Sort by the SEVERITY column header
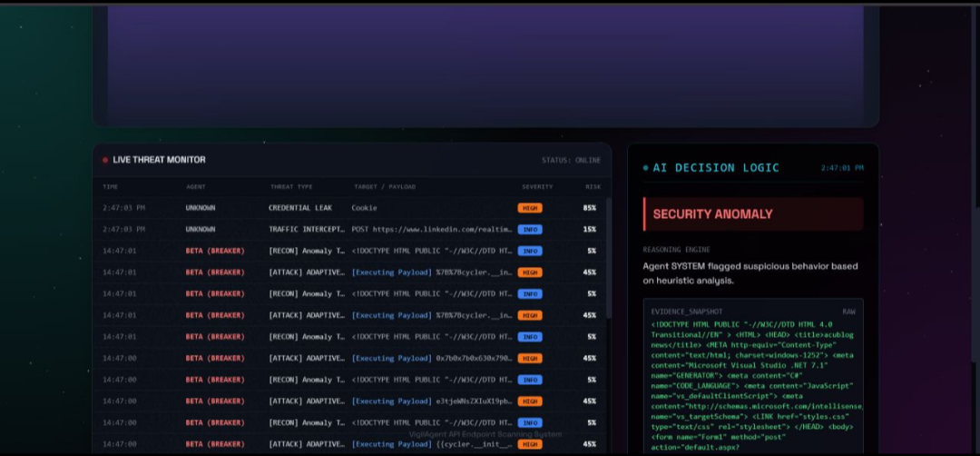The width and height of the screenshot is (980, 456). point(537,187)
